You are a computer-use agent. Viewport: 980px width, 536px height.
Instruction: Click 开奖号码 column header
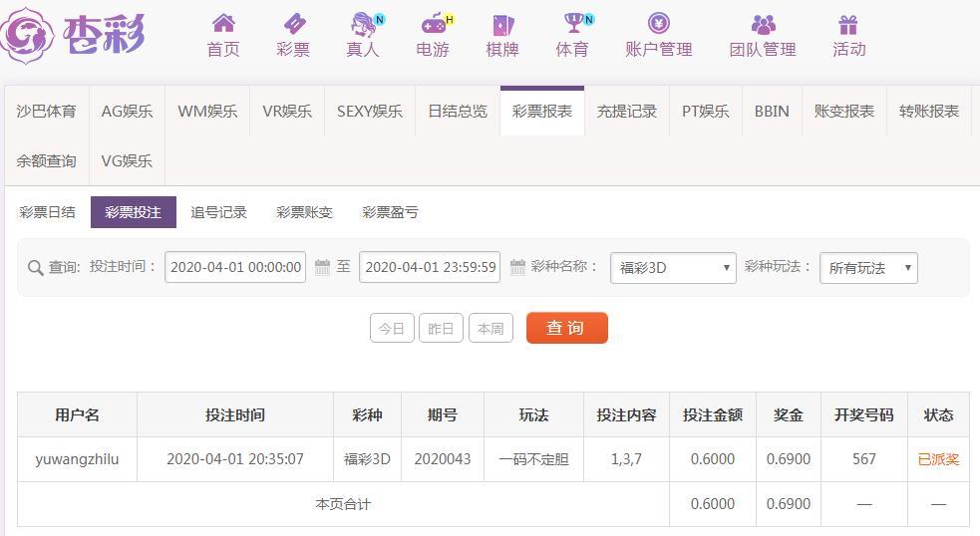tap(863, 414)
